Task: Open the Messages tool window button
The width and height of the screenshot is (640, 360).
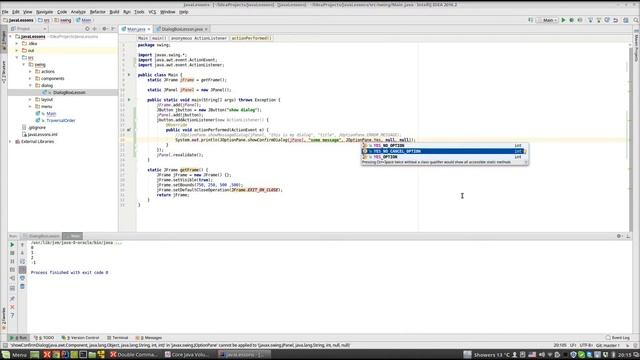Action: click(149, 338)
